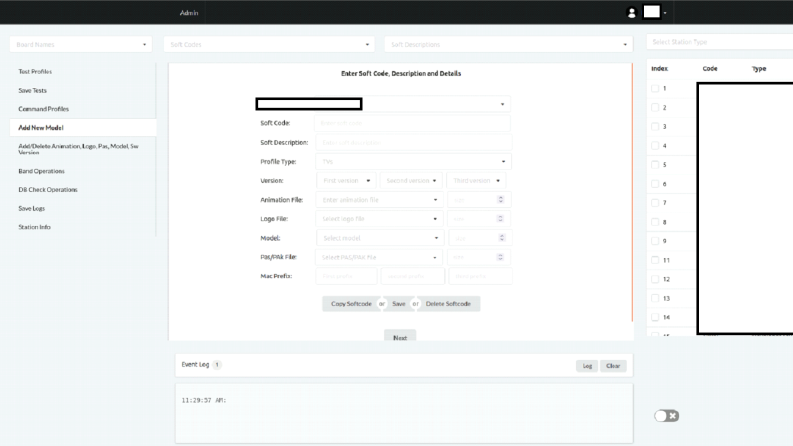Check the checkbox for index 6

pyautogui.click(x=655, y=184)
